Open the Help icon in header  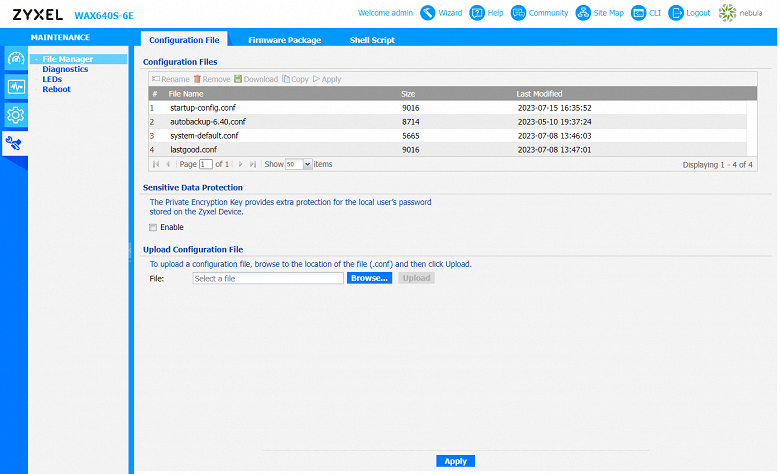(x=477, y=13)
